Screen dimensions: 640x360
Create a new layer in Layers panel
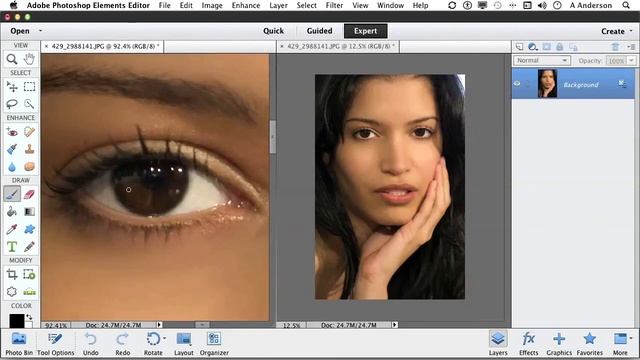tap(519, 47)
